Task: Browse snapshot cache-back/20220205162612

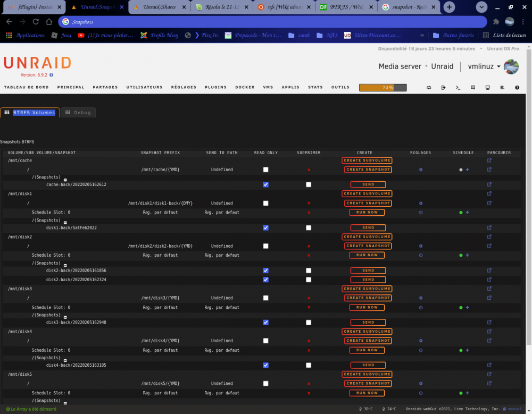Action: click(489, 184)
